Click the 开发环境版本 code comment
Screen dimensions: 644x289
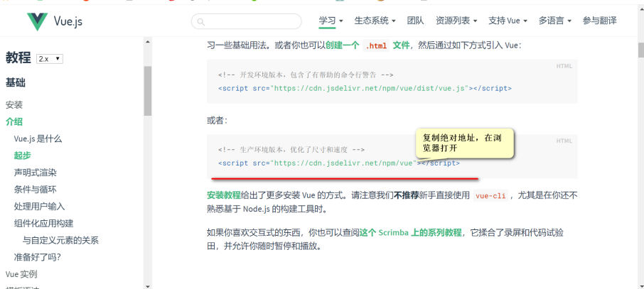click(x=306, y=75)
